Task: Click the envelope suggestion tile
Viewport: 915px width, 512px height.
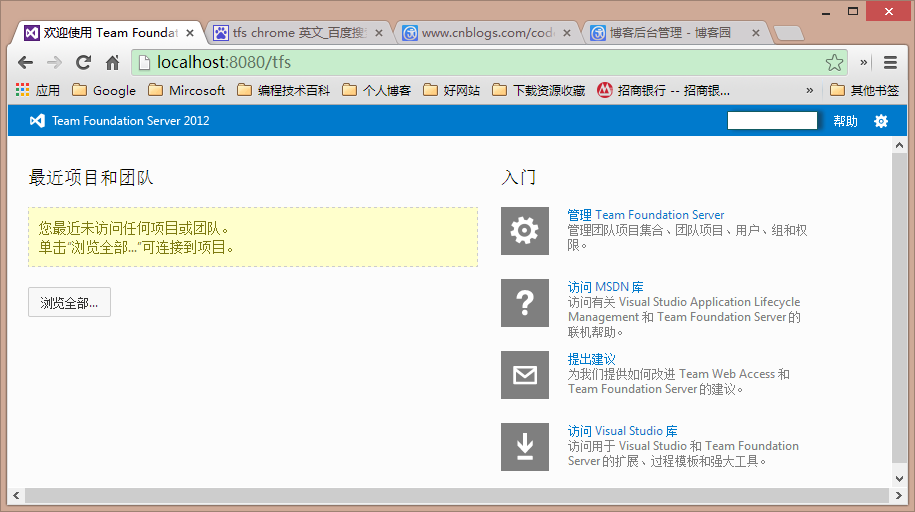Action: tap(525, 375)
